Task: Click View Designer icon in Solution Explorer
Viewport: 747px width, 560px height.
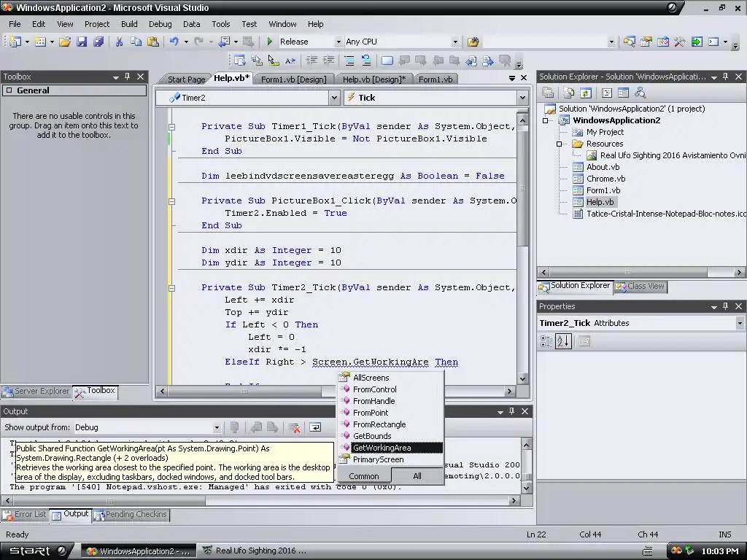Action: (x=623, y=93)
